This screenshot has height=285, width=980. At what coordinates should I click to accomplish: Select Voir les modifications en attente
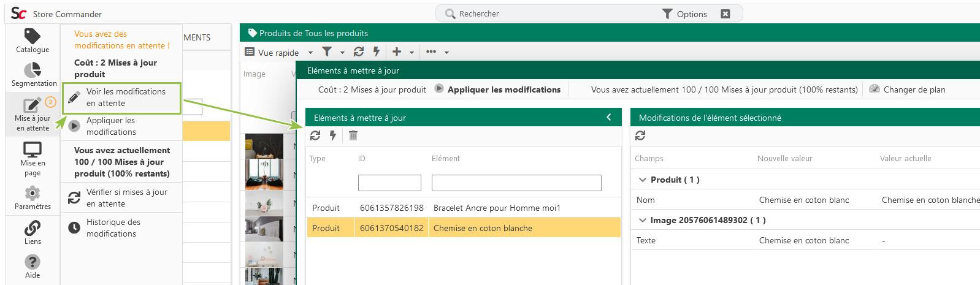(121, 97)
